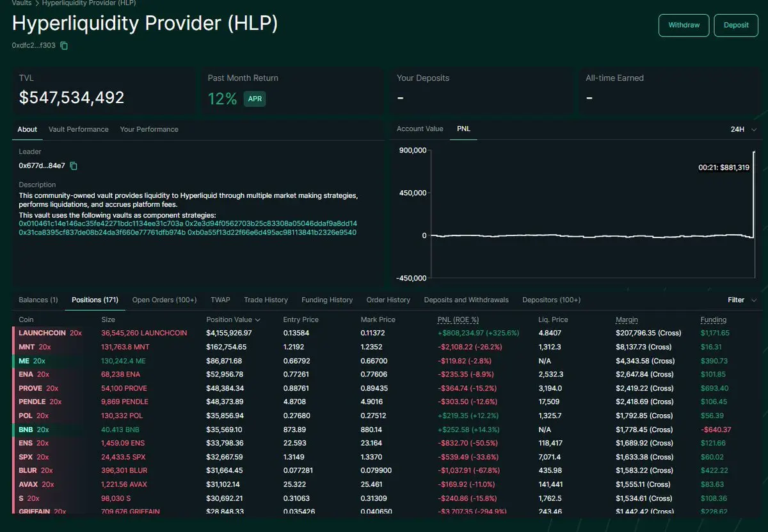Viewport: 768px width, 532px height.
Task: Open the Vaults breadcrumb link
Action: [22, 3]
